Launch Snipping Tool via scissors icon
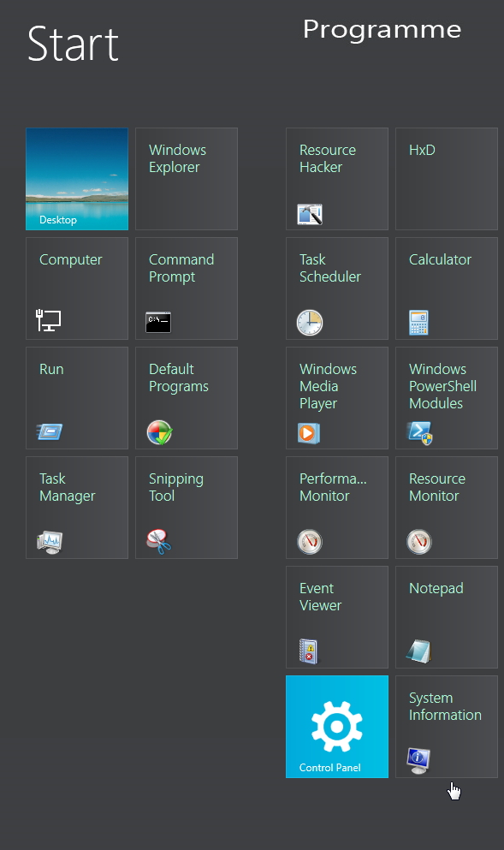Viewport: 504px width, 850px height. point(159,542)
